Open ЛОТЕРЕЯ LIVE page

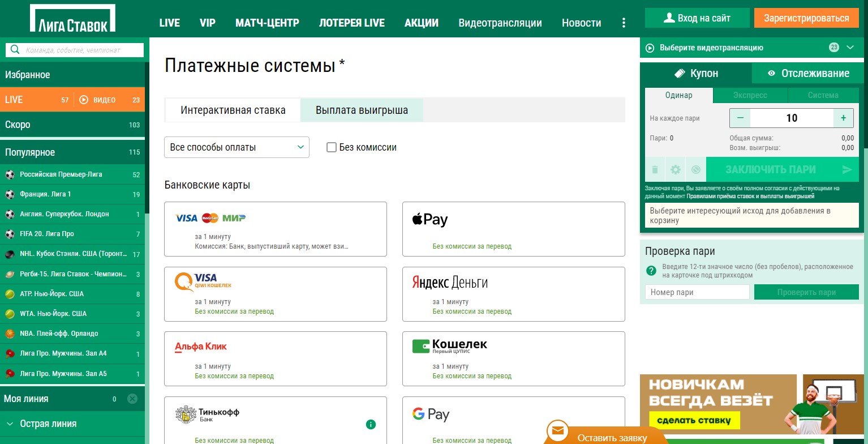(352, 23)
